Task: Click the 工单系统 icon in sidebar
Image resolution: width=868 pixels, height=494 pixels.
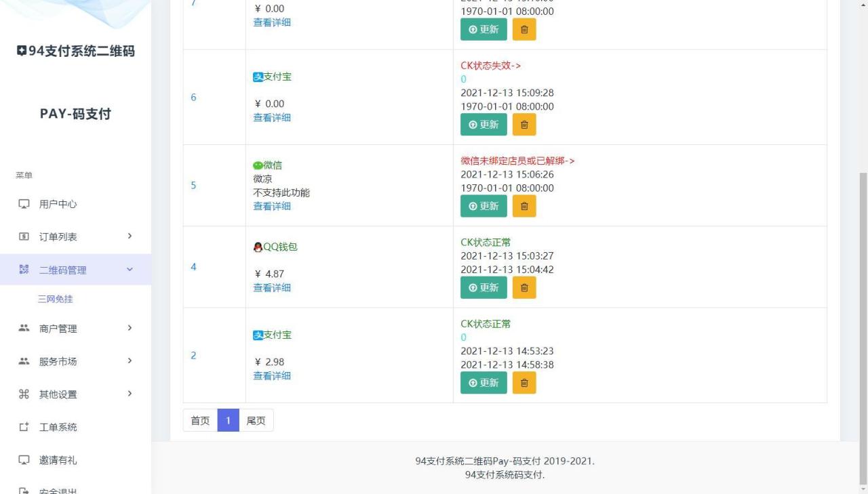Action: click(23, 427)
